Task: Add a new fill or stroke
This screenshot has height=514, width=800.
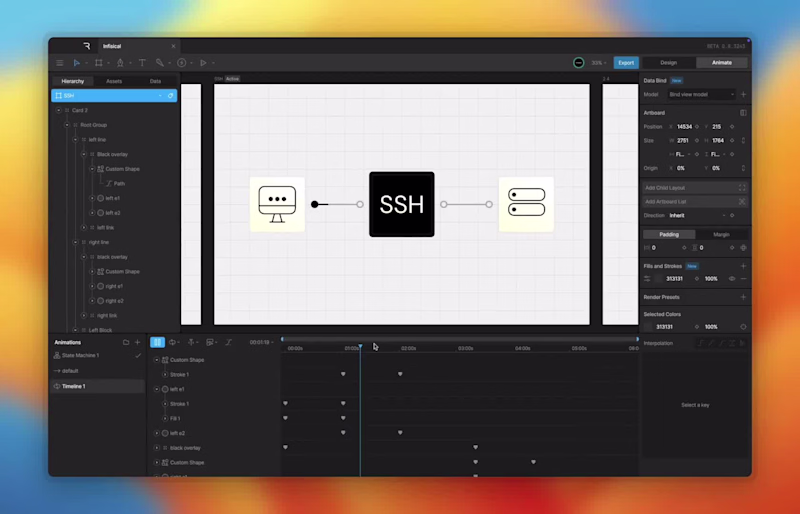Action: [x=743, y=266]
